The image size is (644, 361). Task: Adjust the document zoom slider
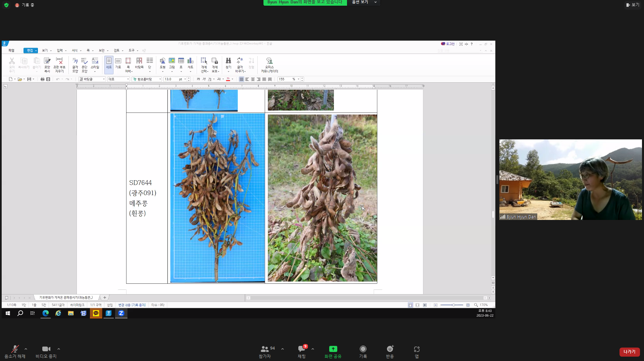point(453,305)
